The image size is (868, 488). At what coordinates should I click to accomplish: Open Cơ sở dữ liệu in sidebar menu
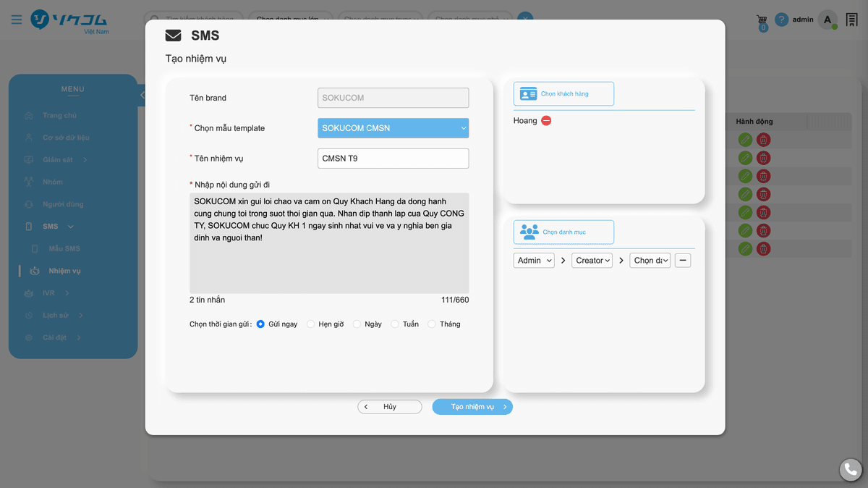pos(66,138)
